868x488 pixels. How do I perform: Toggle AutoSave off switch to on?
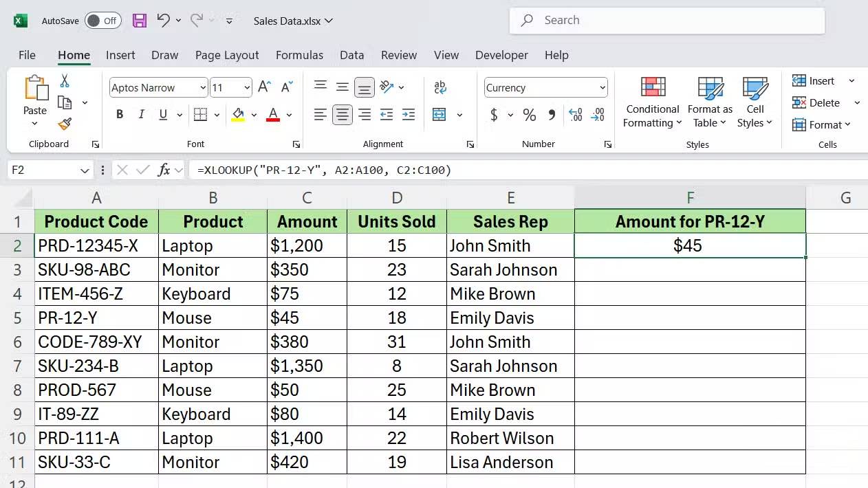pos(103,21)
